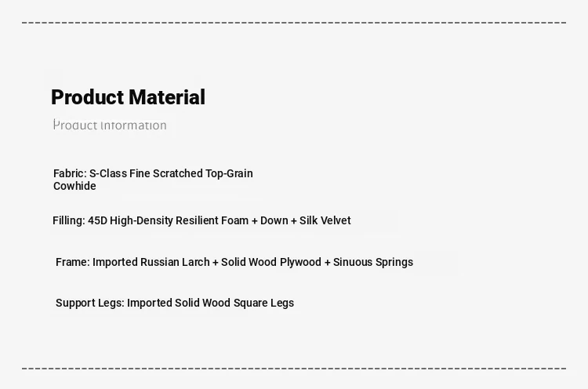
Task: Click the word Cowhide
Action: coord(74,186)
